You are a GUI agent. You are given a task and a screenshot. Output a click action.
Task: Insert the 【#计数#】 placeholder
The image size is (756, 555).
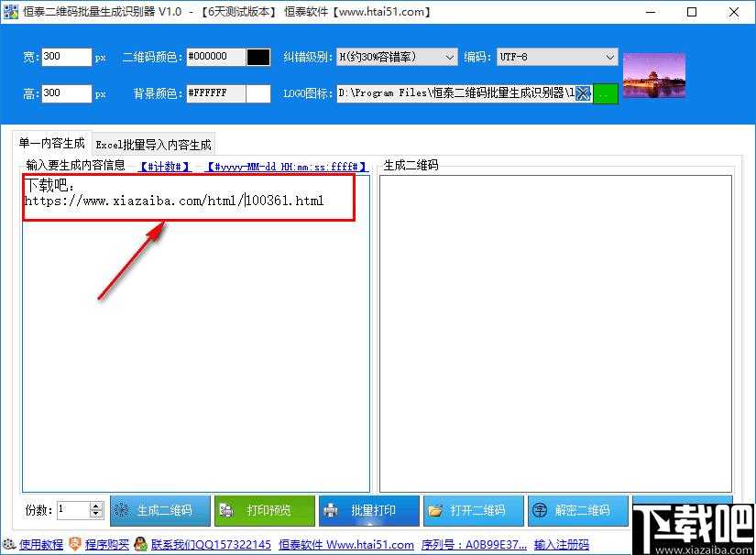click(165, 167)
